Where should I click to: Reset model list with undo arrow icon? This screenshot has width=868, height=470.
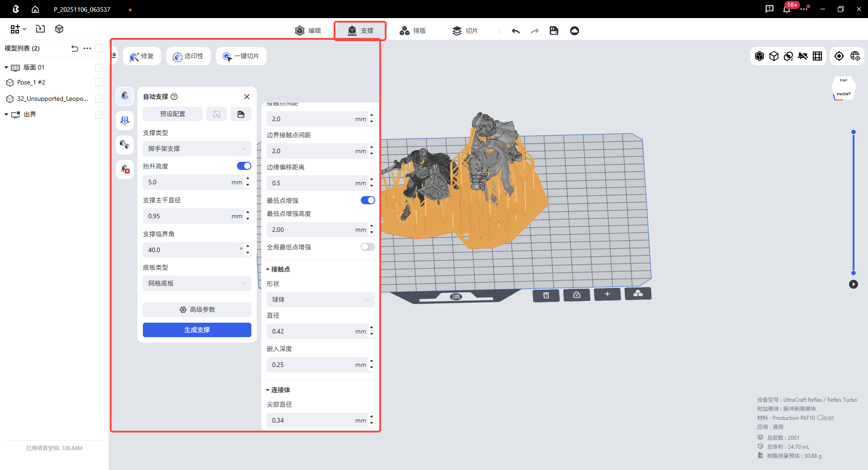pyautogui.click(x=75, y=48)
